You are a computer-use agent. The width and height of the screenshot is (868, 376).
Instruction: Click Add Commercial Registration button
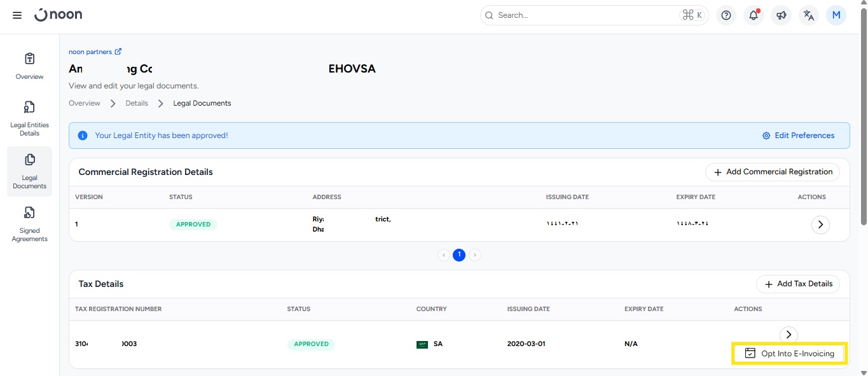(x=772, y=172)
